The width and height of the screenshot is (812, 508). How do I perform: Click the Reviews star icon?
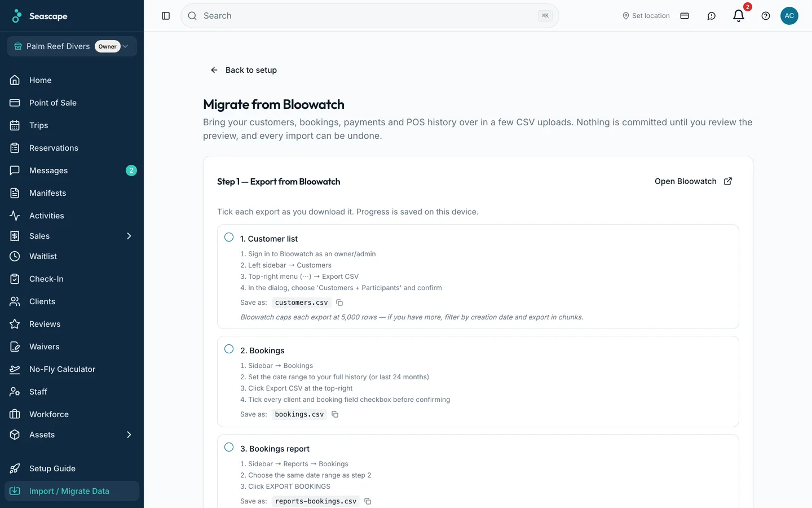pos(15,324)
